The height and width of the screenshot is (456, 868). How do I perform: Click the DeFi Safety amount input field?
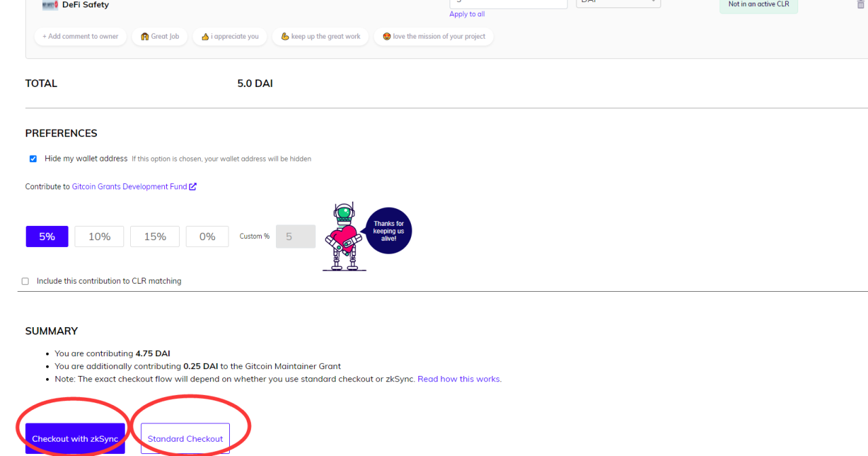tap(509, 3)
